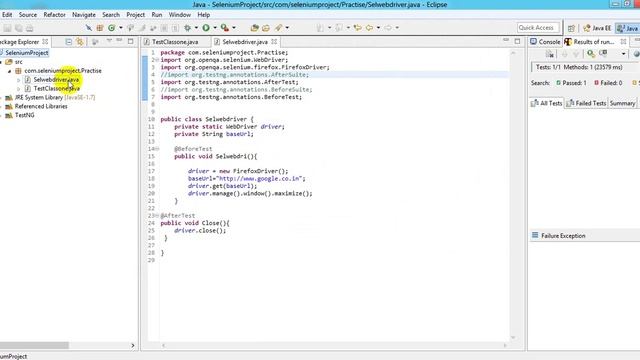Viewport: 640px width, 360px height.
Task: Open the Navigate menu
Action: pos(84,15)
